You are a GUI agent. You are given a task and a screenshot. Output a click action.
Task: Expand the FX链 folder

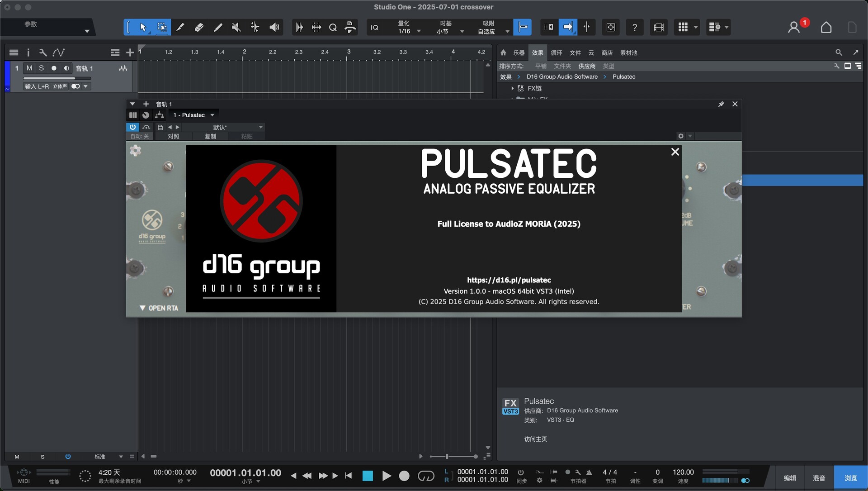pos(512,88)
